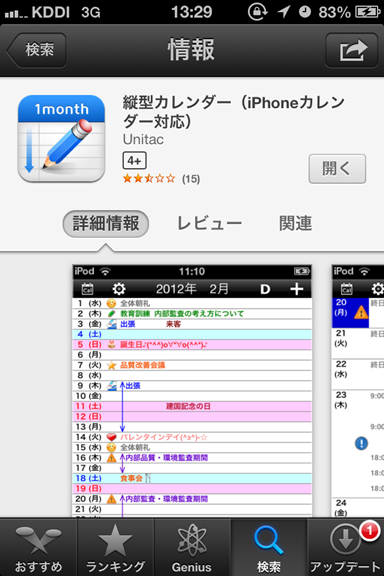Open the おすすめ tab
This screenshot has height=576, width=384.
coord(38,547)
